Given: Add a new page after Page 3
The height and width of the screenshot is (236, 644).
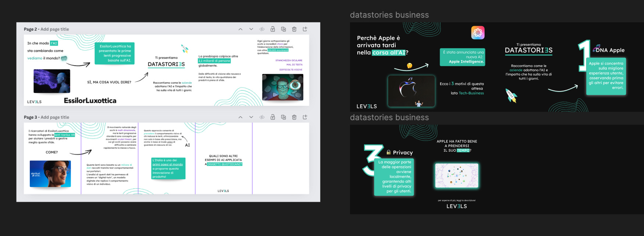Looking at the screenshot, I should 305,117.
